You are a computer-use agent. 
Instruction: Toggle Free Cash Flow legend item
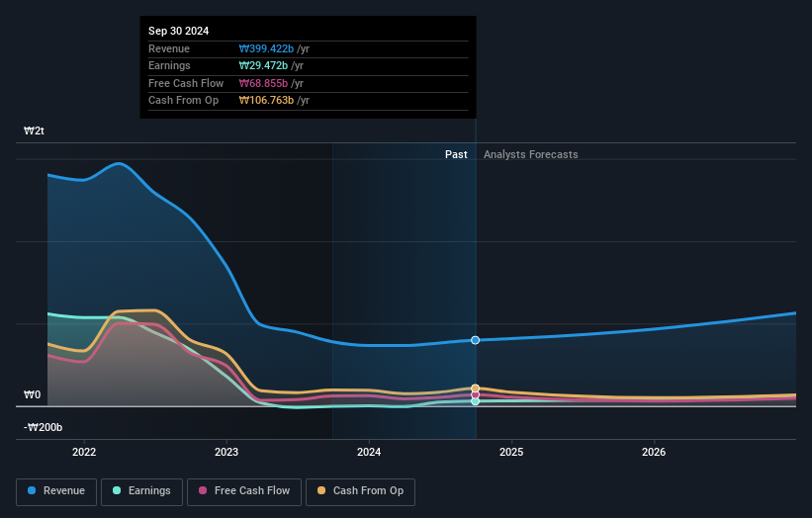point(242,491)
